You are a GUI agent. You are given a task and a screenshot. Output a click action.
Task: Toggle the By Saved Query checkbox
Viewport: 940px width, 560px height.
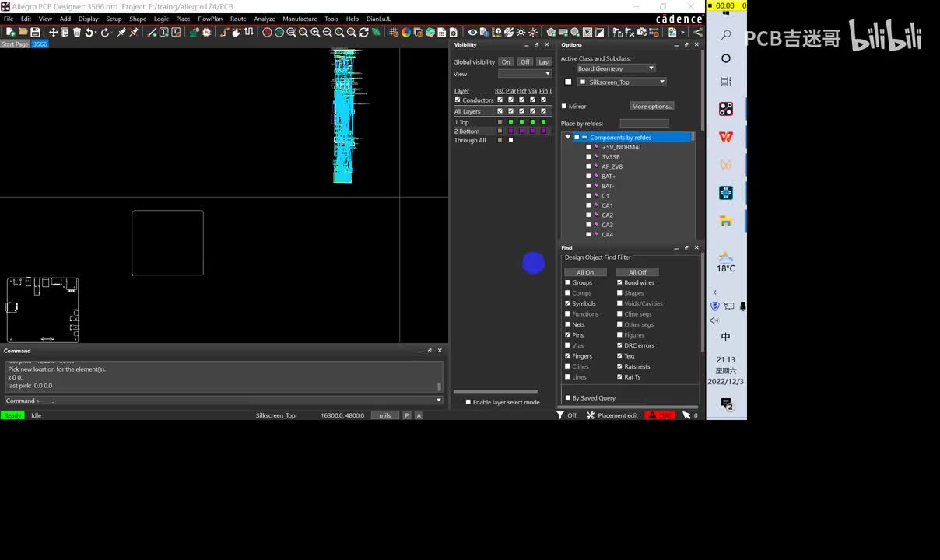567,397
